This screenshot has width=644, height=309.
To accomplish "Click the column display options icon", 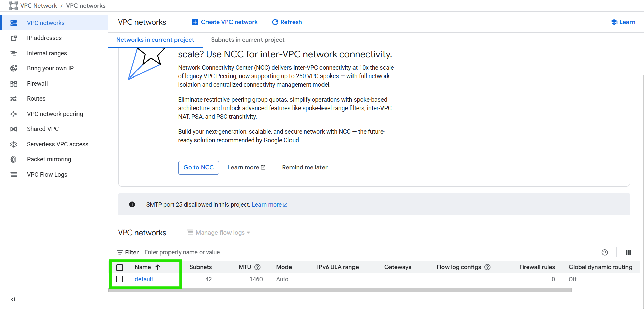I will pos(628,252).
